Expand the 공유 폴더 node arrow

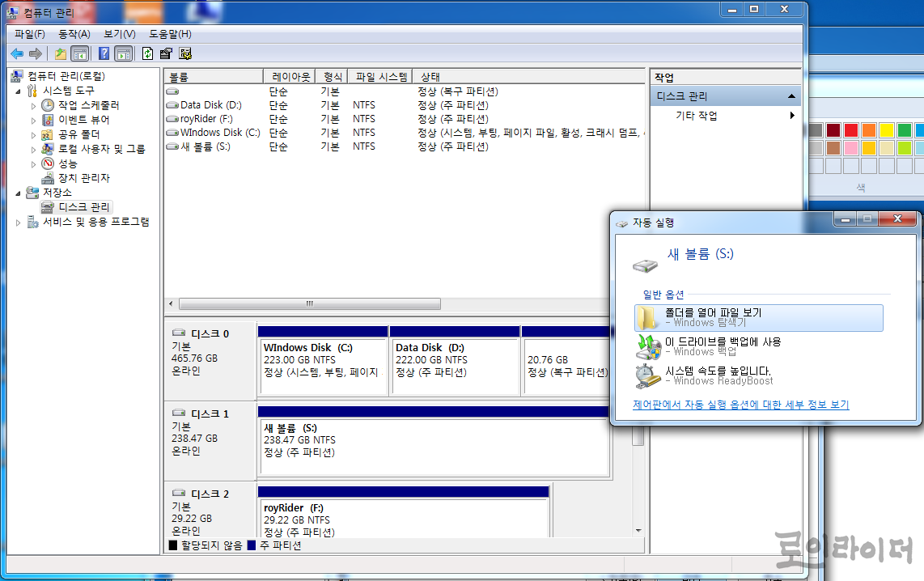pos(33,135)
